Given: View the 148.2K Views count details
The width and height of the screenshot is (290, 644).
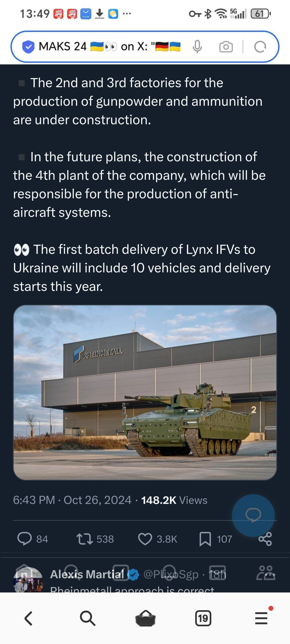Looking at the screenshot, I should click(x=174, y=500).
